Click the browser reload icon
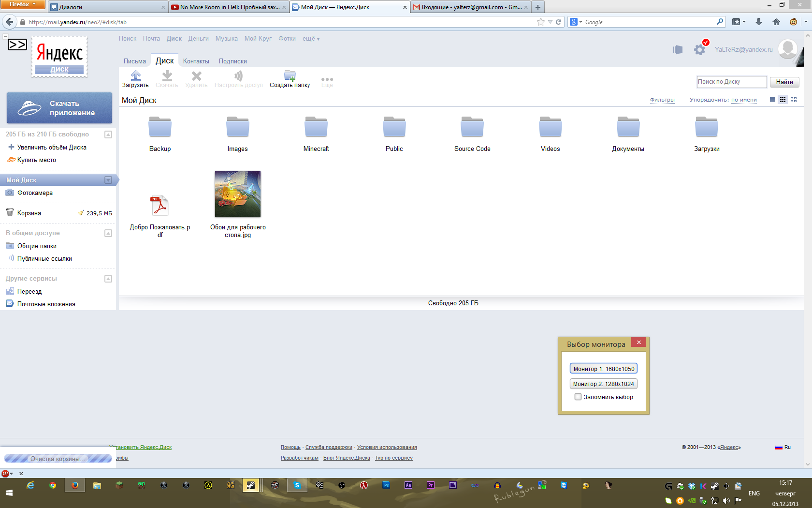Screen dimensions: 812x508 [x=559, y=22]
